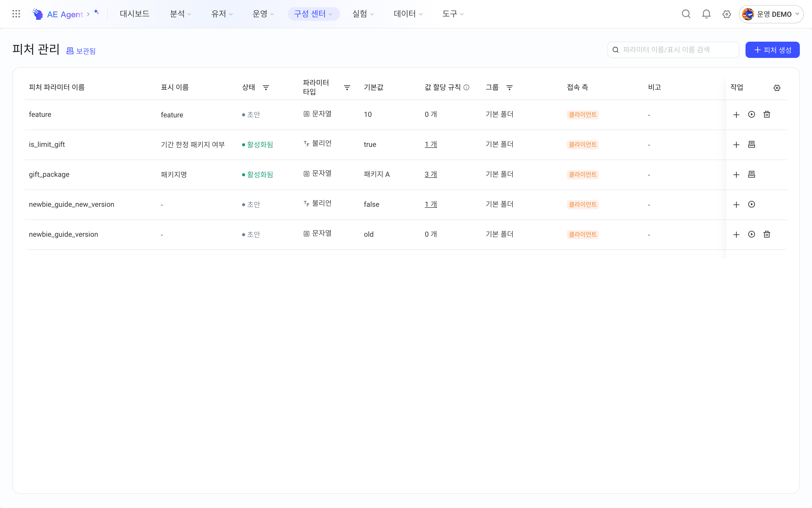Filter by 파라미터 타입 column
Viewport: 812px width, 508px height.
point(347,88)
